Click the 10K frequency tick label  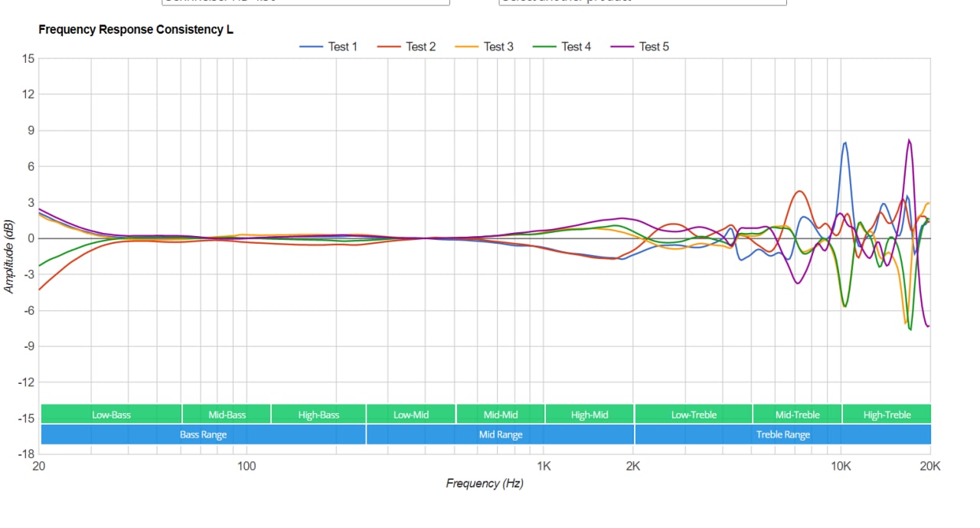coord(841,465)
